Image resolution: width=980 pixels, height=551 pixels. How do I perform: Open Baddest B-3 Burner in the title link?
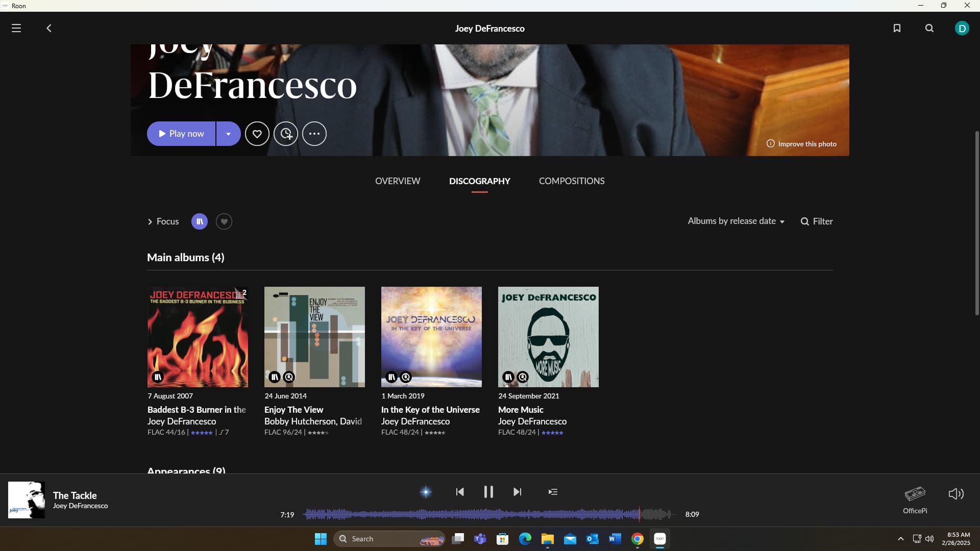[x=197, y=410]
